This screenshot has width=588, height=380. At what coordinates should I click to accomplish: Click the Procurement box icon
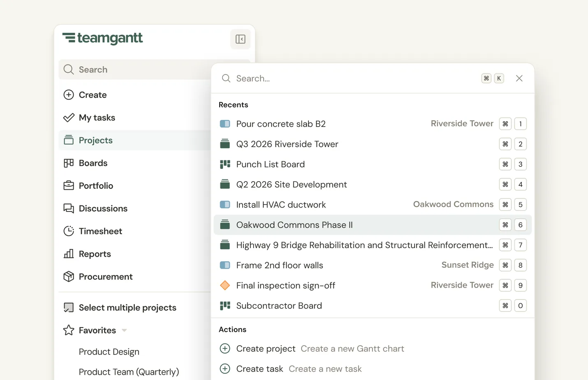69,276
